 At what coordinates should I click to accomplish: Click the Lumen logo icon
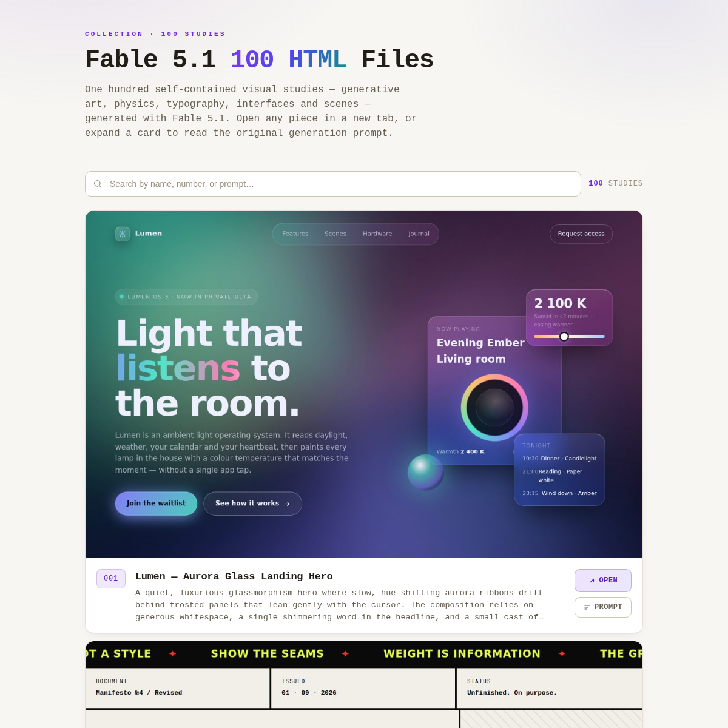click(x=123, y=234)
